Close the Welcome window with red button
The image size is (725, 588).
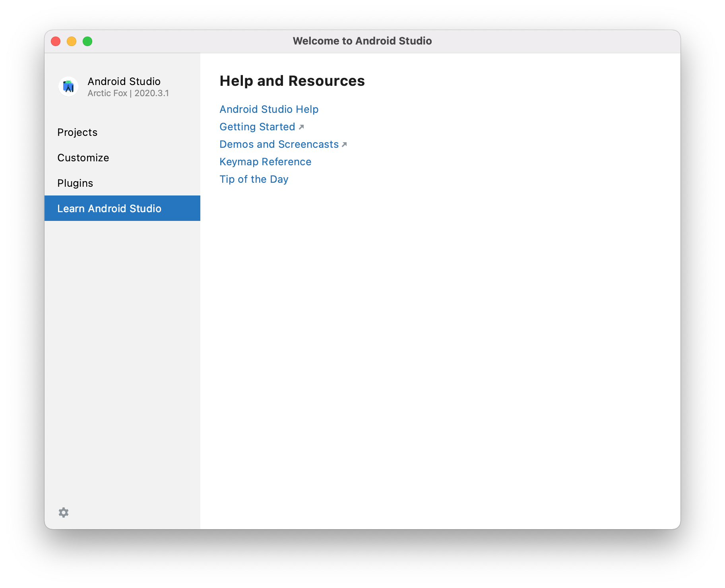[56, 41]
